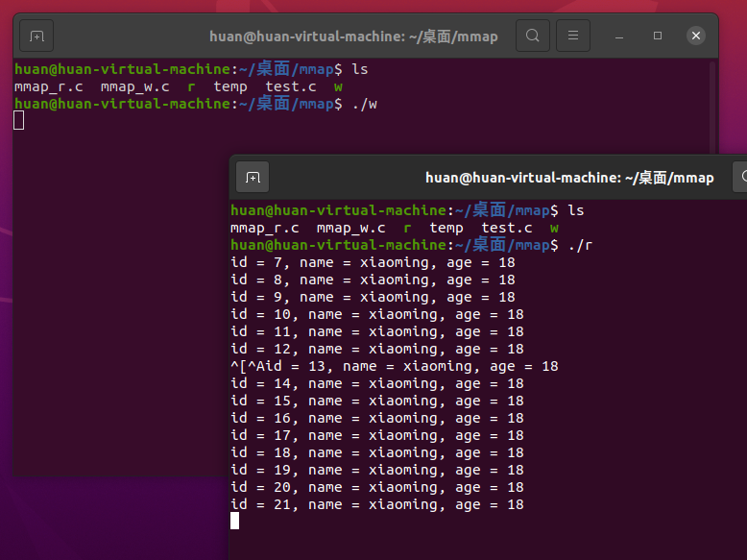
Task: Click the scrollbar of back terminal
Action: 712,108
